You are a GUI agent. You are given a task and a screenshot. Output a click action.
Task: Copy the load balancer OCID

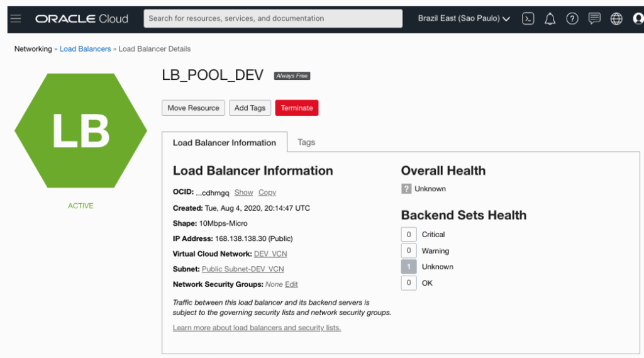coord(267,193)
